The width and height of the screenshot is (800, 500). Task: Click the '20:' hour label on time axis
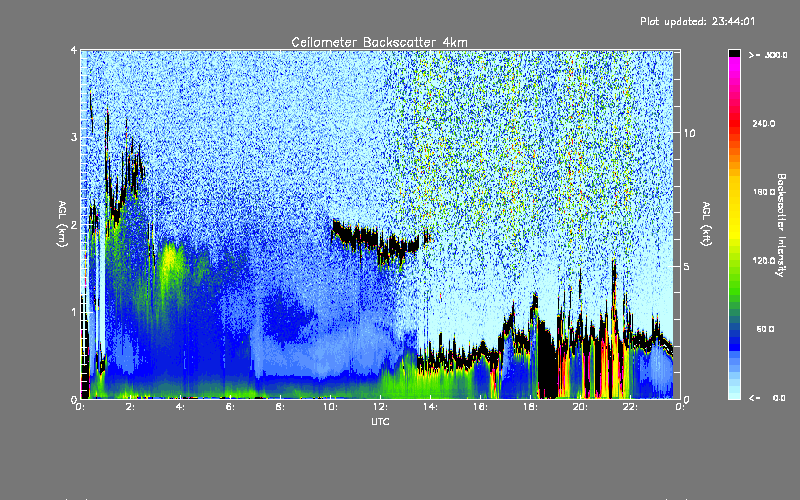(580, 407)
